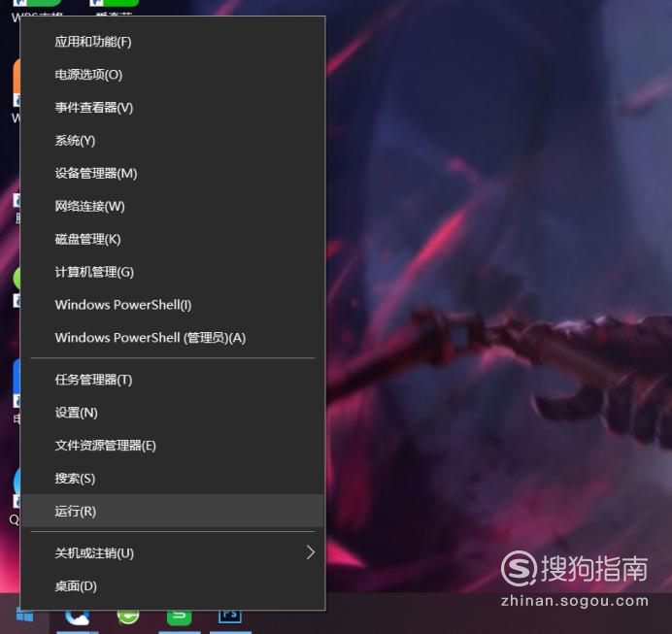Open 文件资源管理器(E)
The height and width of the screenshot is (634, 672).
(173, 446)
